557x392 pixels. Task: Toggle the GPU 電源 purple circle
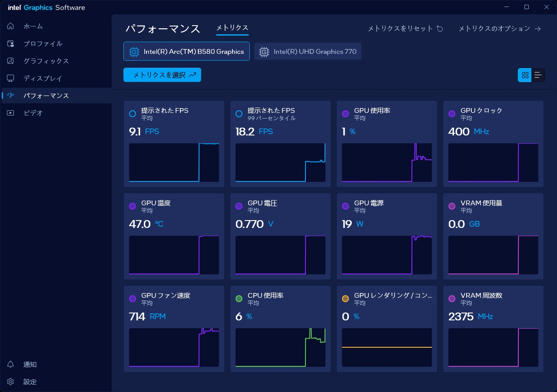pos(345,206)
